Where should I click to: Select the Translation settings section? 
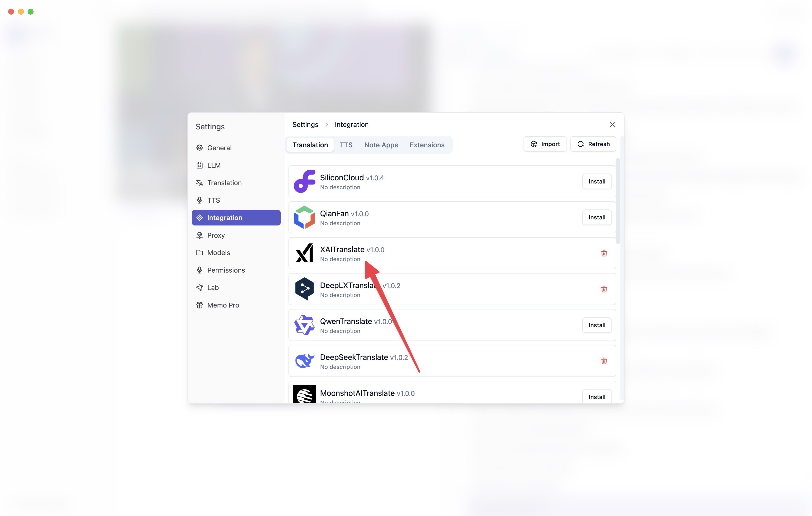224,183
